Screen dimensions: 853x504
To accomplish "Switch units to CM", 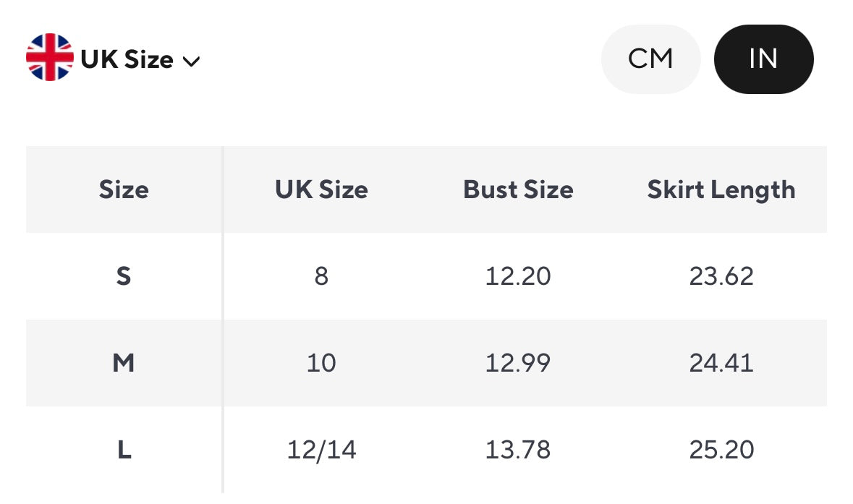I will click(650, 59).
